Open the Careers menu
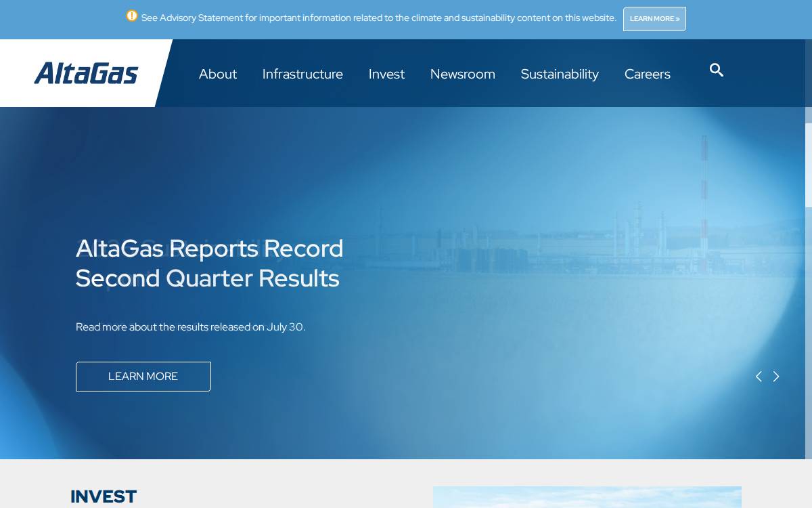The image size is (812, 508). [x=648, y=74]
